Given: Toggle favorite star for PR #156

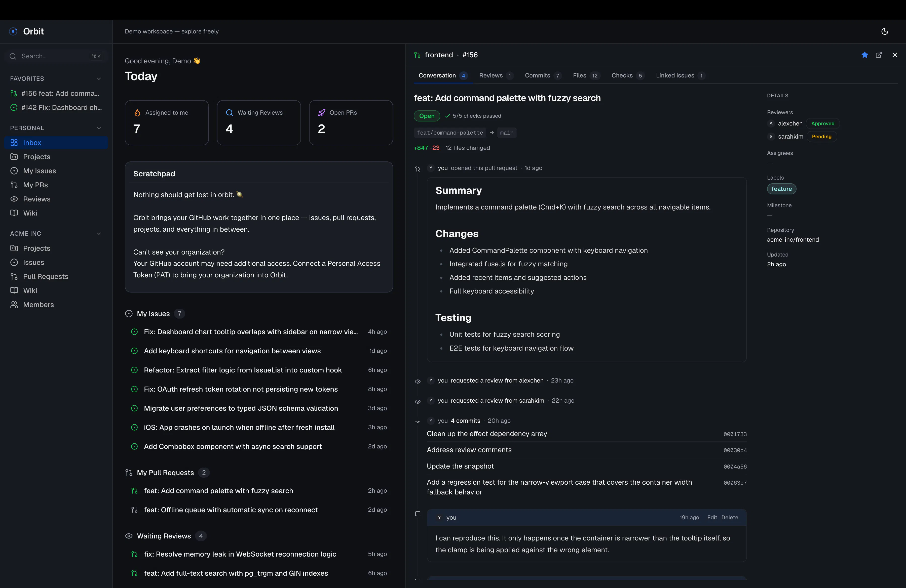Looking at the screenshot, I should point(864,55).
